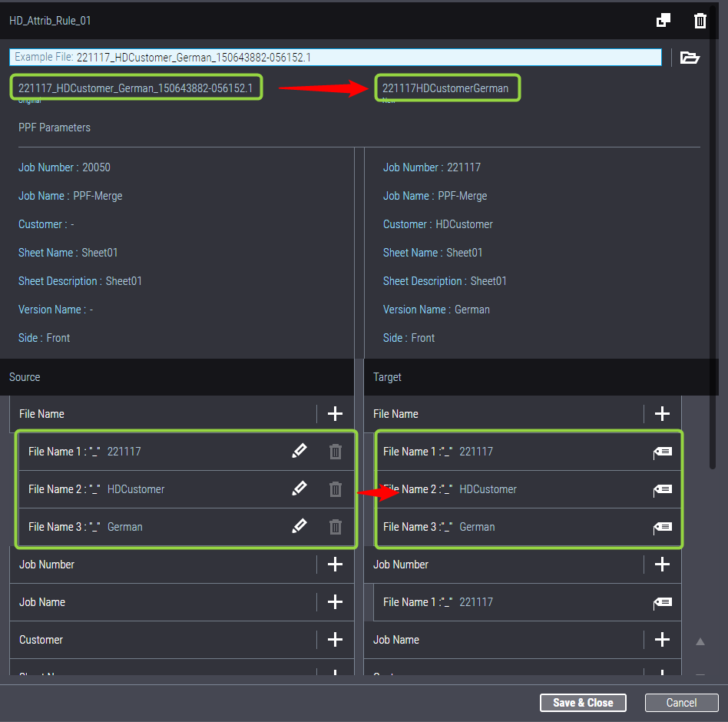
Task: Click tag icon for target HDCustomer row
Action: point(662,489)
